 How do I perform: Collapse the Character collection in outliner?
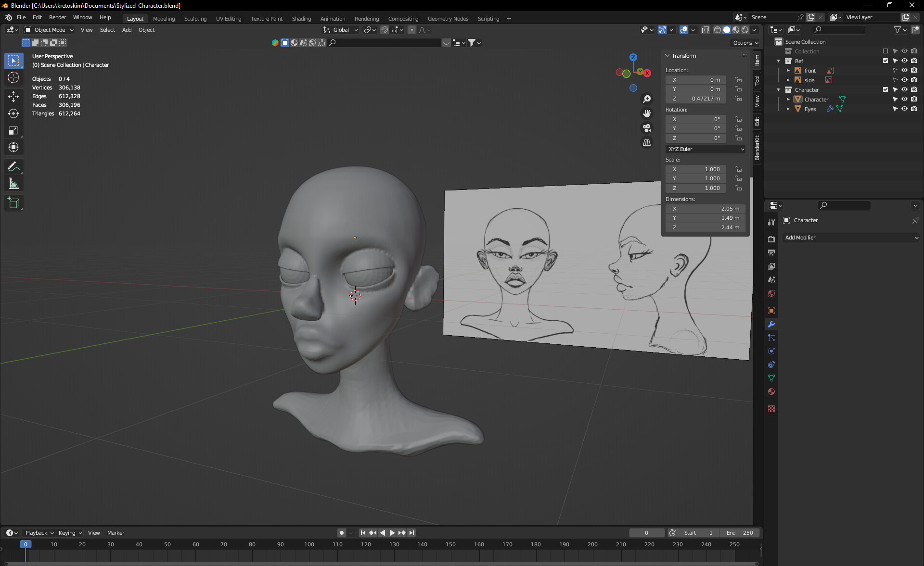(x=778, y=90)
